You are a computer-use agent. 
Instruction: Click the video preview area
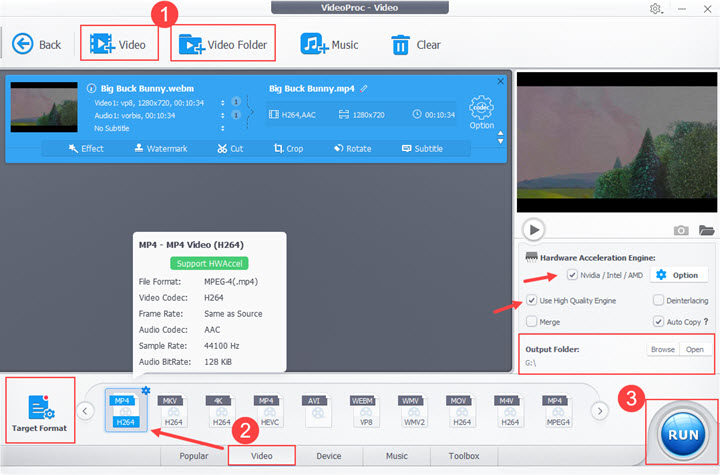coord(617,142)
